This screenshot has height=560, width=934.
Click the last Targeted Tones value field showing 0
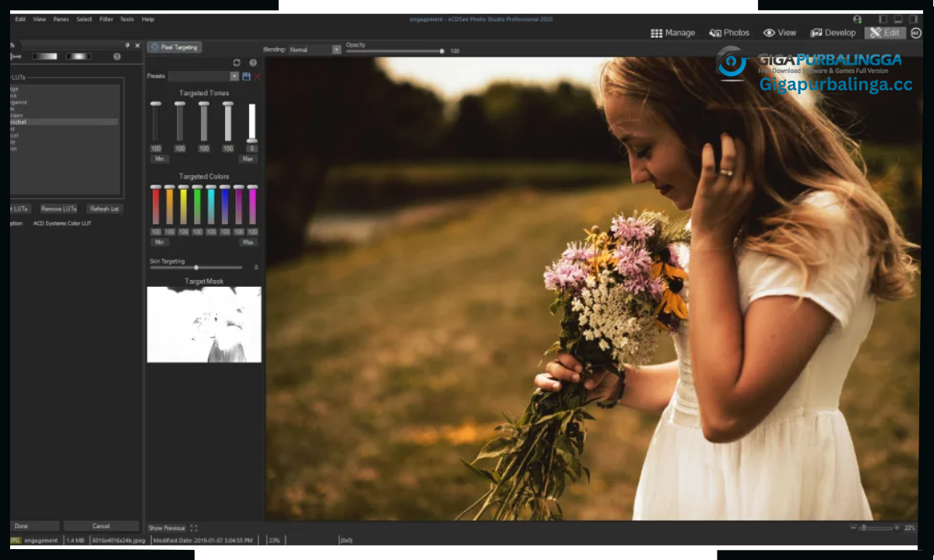pos(251,149)
